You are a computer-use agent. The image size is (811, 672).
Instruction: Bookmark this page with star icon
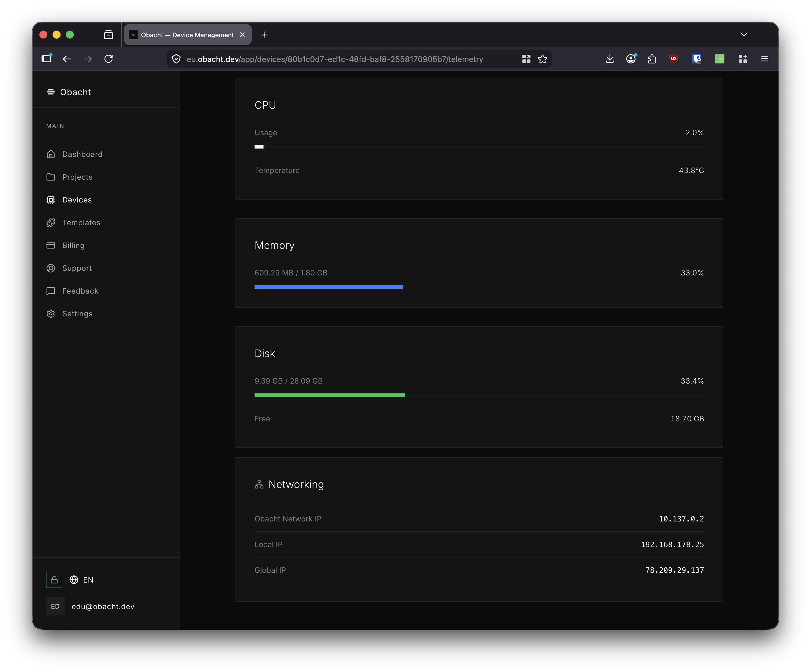click(543, 59)
